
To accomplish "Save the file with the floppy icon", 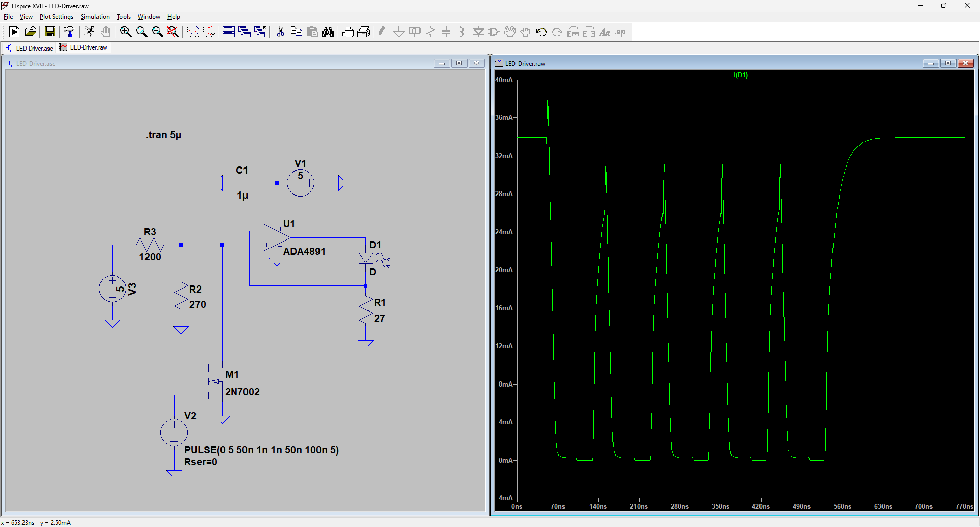I will 50,32.
